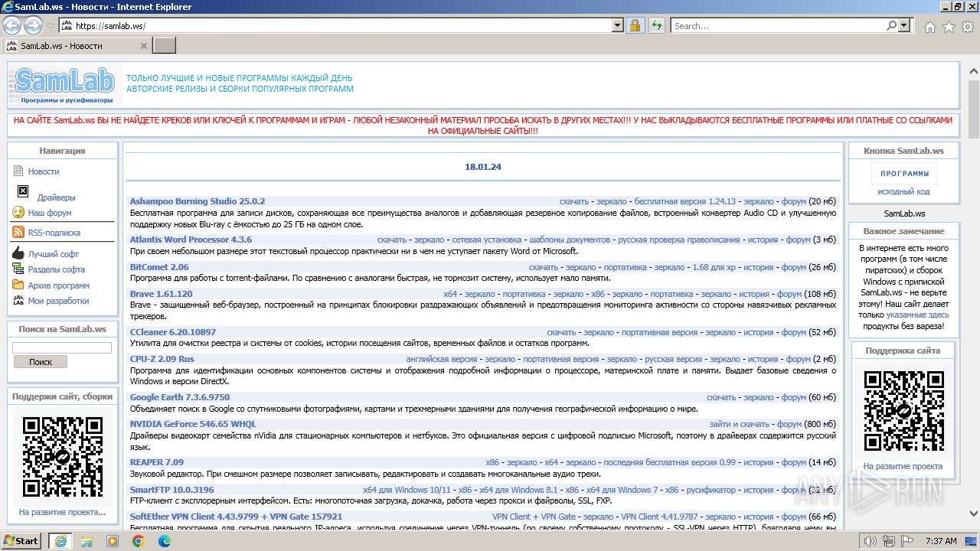Click the RSS feed orange icon
Image resolution: width=980 pixels, height=551 pixels.
[18, 233]
